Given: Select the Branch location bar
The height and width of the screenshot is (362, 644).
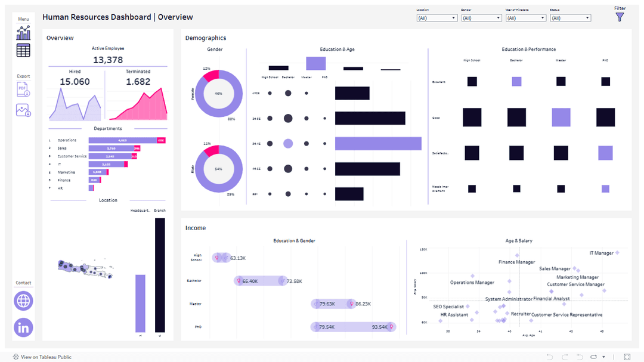Looking at the screenshot, I should pos(160,274).
